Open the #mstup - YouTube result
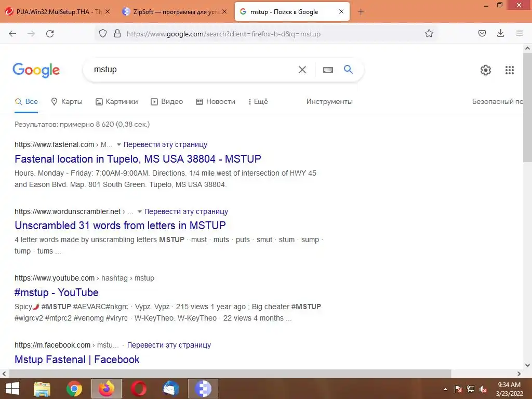 coord(56,292)
